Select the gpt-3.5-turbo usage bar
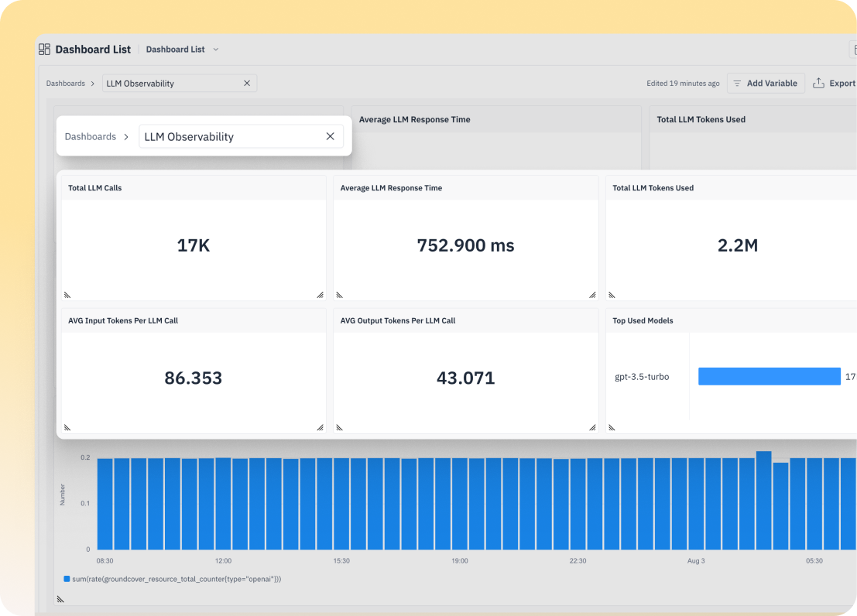This screenshot has height=616, width=857. (x=769, y=376)
